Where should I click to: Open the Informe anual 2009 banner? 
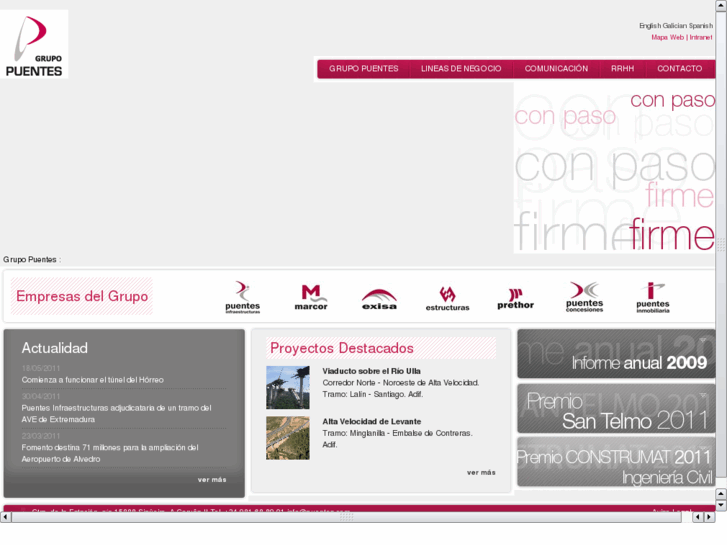tap(616, 353)
